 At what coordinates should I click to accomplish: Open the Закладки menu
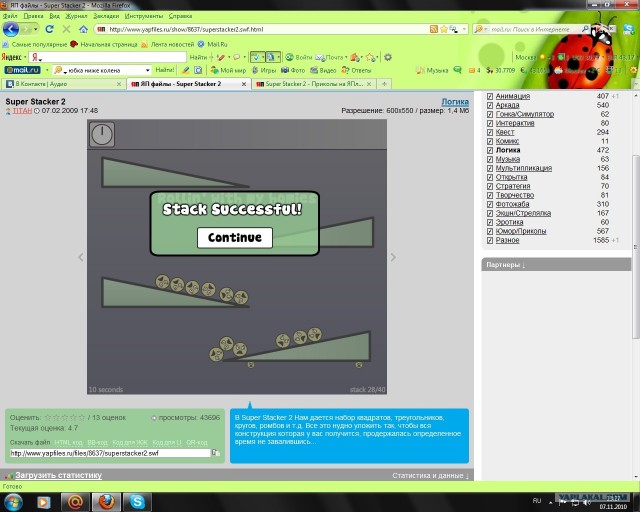[106, 16]
